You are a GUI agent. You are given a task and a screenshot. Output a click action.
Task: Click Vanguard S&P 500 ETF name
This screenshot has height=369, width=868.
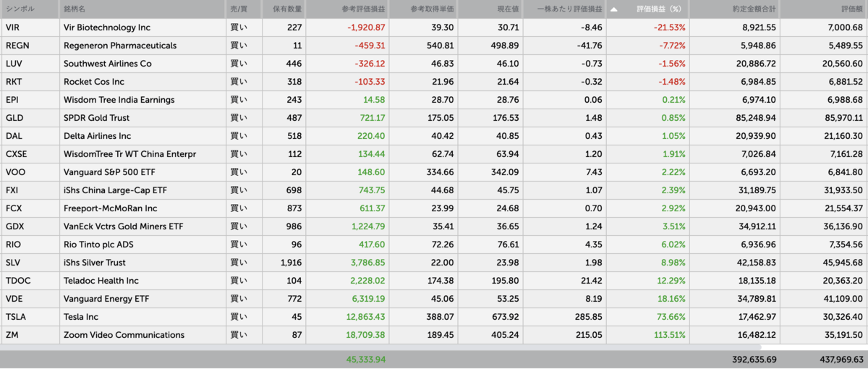[x=109, y=172]
